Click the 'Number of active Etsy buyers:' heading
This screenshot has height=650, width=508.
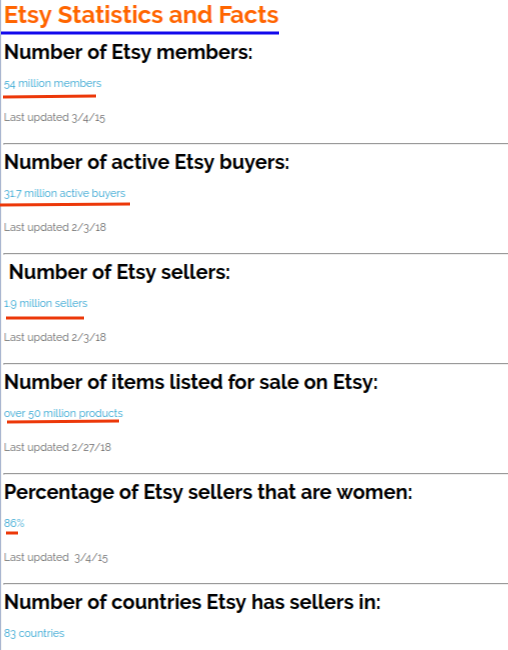click(146, 162)
